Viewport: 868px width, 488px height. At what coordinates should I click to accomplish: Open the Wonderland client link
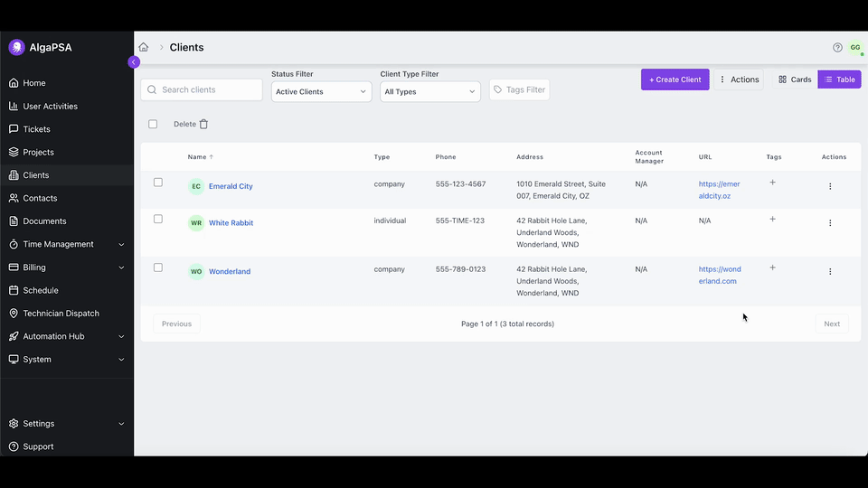click(229, 272)
